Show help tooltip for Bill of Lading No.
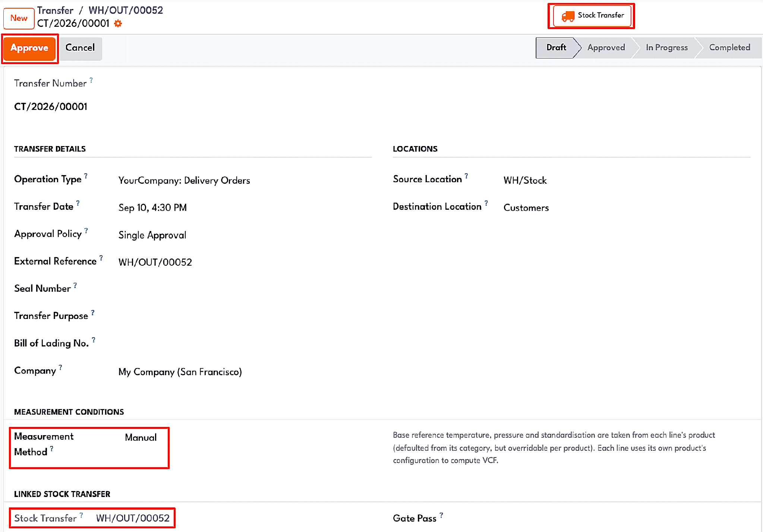This screenshot has height=532, width=763. (94, 340)
